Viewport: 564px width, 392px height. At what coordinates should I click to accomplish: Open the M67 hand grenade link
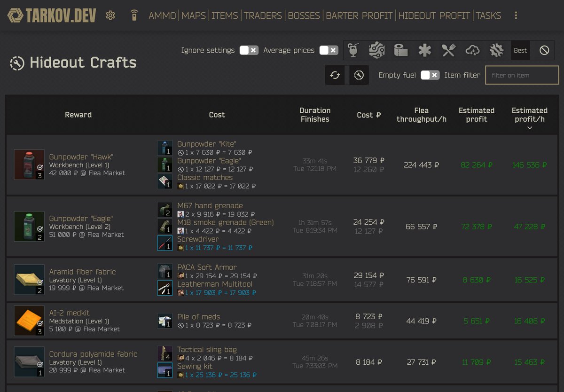pos(210,205)
